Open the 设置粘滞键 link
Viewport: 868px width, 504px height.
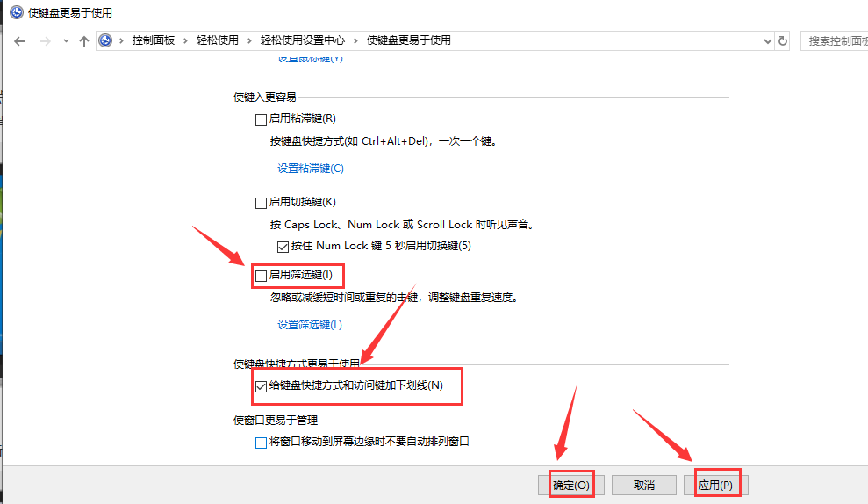click(311, 168)
